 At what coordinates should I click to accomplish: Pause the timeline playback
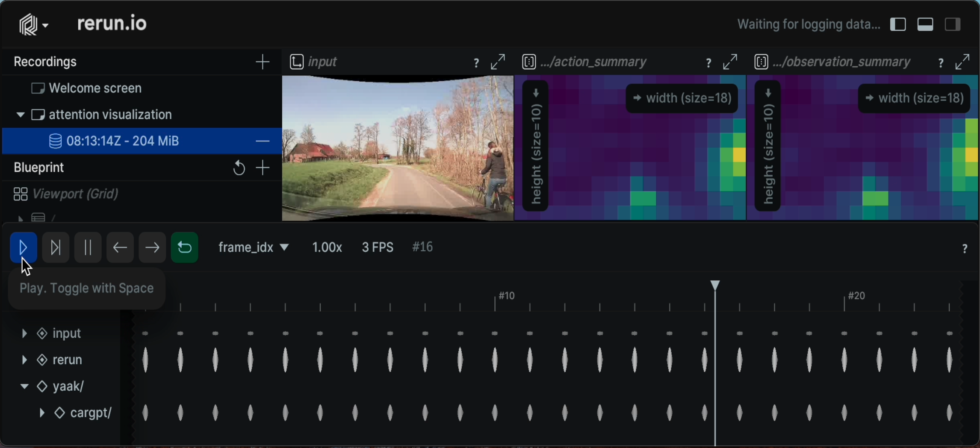88,248
